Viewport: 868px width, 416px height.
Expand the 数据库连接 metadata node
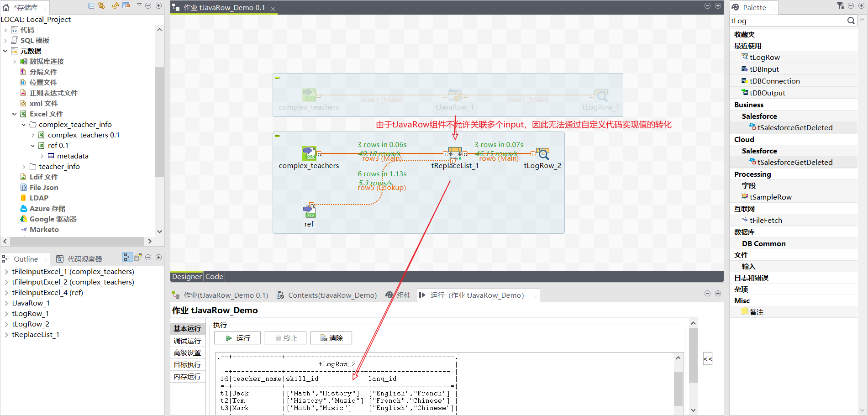15,61
